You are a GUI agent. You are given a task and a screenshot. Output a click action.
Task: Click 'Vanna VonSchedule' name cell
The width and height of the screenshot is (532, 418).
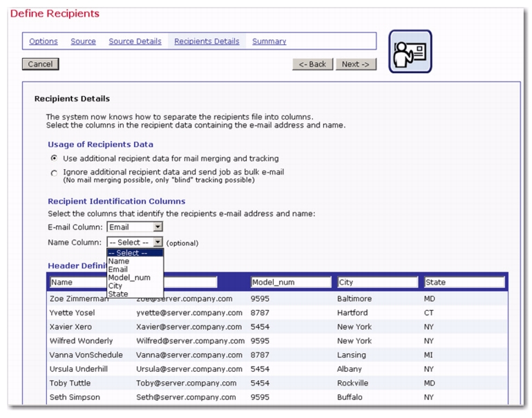click(x=86, y=355)
